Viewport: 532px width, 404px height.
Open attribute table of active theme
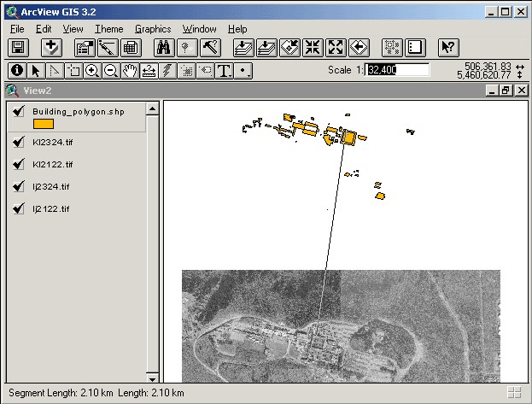click(130, 48)
